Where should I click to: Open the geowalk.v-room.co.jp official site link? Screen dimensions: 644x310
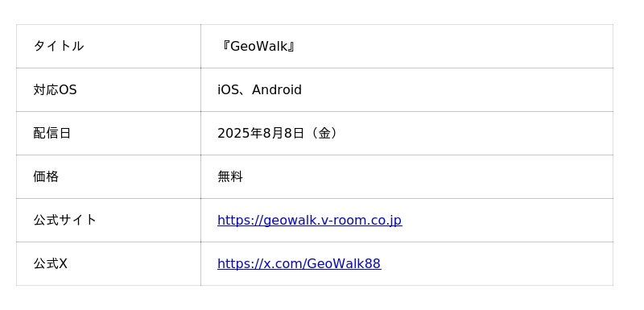[309, 220]
